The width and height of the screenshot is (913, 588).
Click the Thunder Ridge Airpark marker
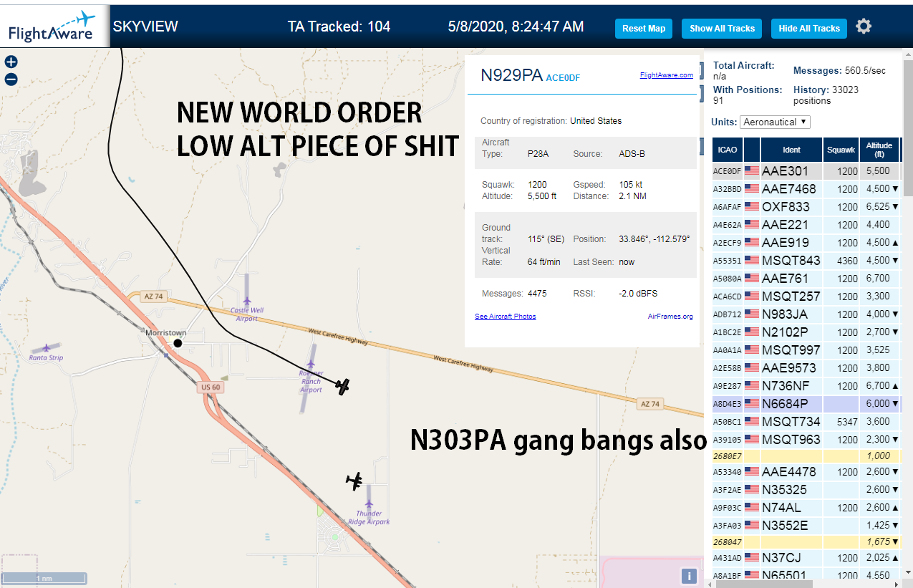(x=369, y=504)
